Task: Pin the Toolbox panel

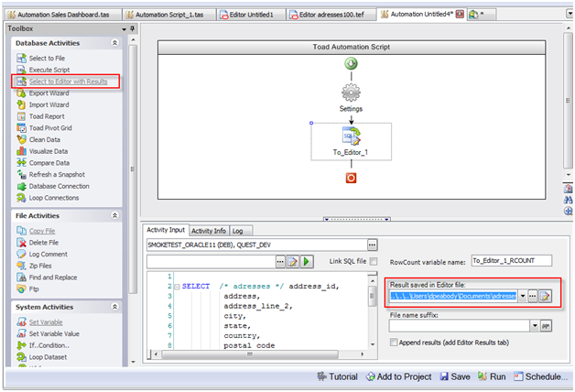Action: pyautogui.click(x=132, y=28)
